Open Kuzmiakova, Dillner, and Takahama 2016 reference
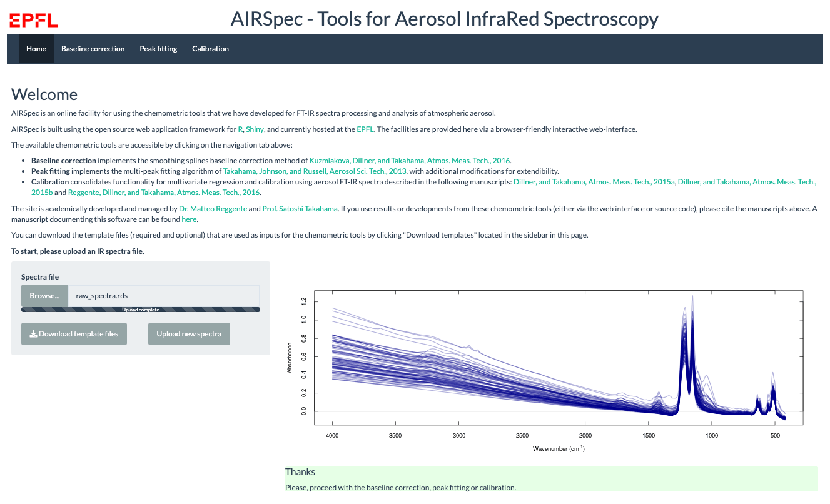 (410, 161)
